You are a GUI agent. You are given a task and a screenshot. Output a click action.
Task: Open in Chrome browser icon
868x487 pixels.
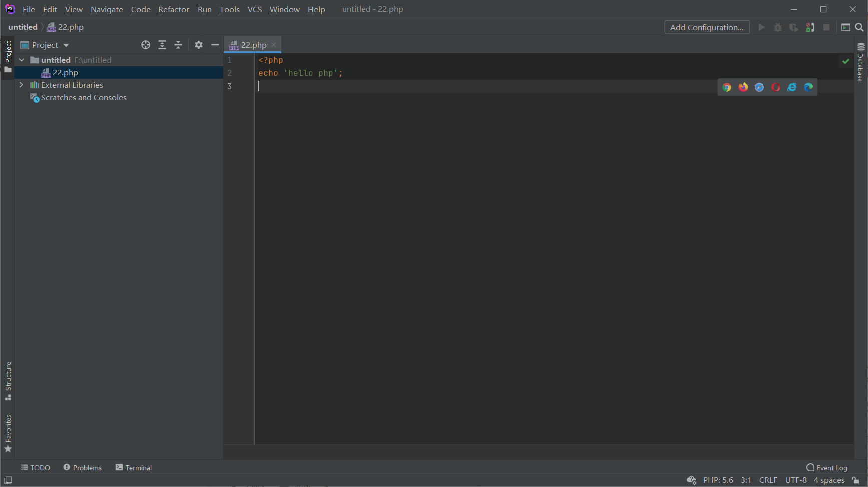(x=727, y=87)
